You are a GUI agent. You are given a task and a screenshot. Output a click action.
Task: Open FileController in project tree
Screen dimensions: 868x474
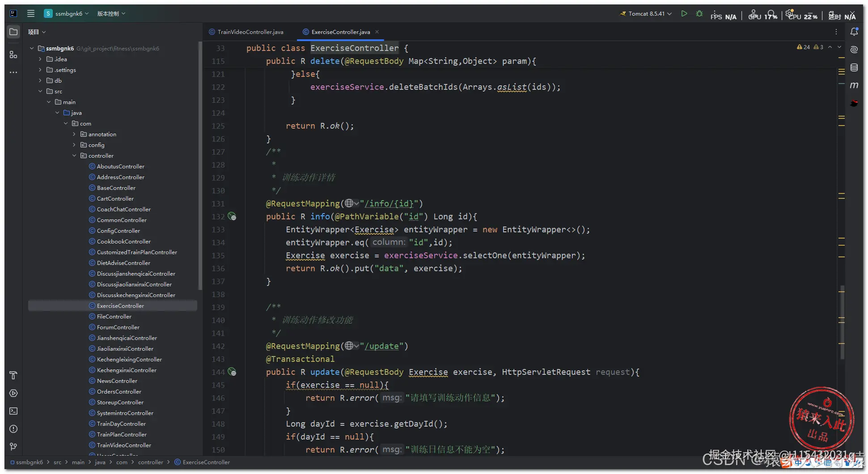click(114, 316)
